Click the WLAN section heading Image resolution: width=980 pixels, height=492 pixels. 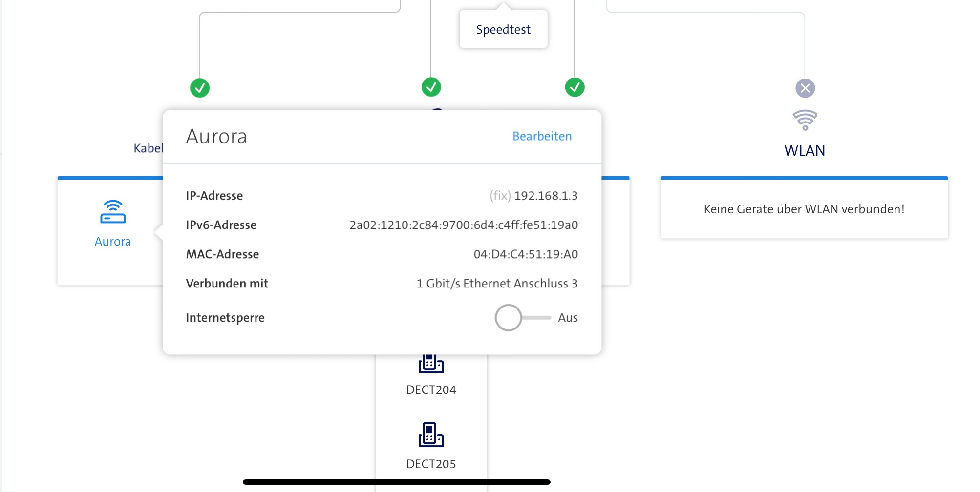click(804, 150)
